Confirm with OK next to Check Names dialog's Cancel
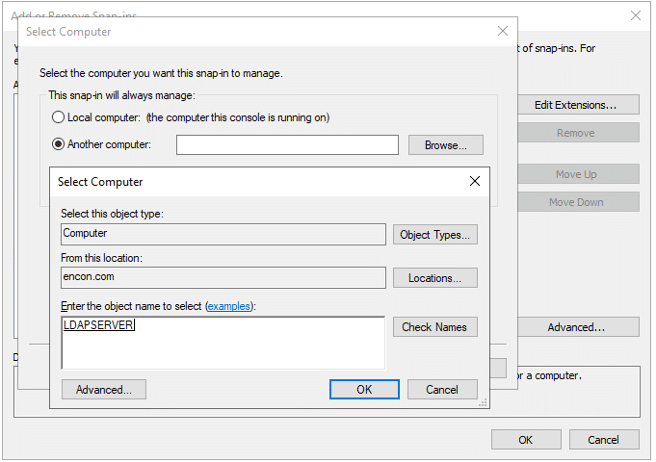Viewport: 656px width, 462px height. coord(364,389)
